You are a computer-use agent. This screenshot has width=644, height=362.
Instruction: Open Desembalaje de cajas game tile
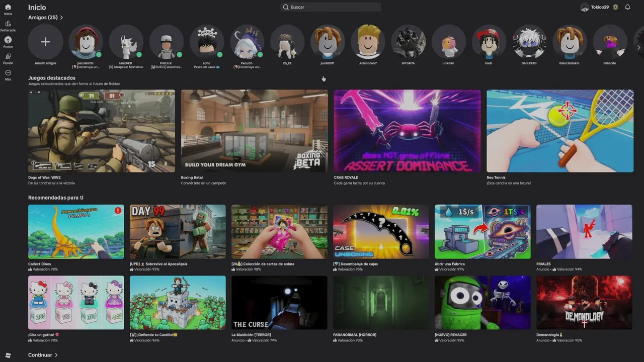(x=381, y=231)
